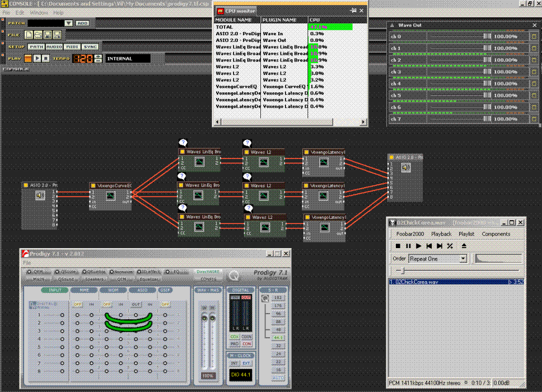This screenshot has width=542, height=392.
Task: Toggle top Waves LinEq module bypass square
Action: 183,152
